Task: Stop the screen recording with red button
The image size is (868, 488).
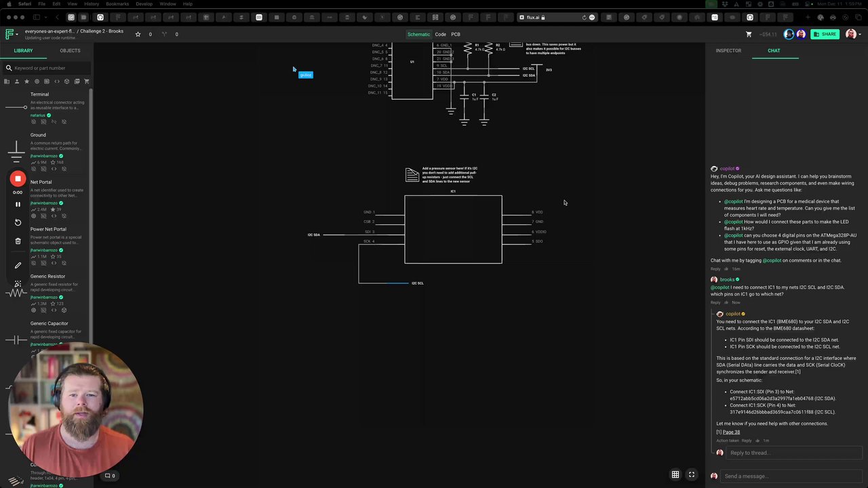Action: 18,179
